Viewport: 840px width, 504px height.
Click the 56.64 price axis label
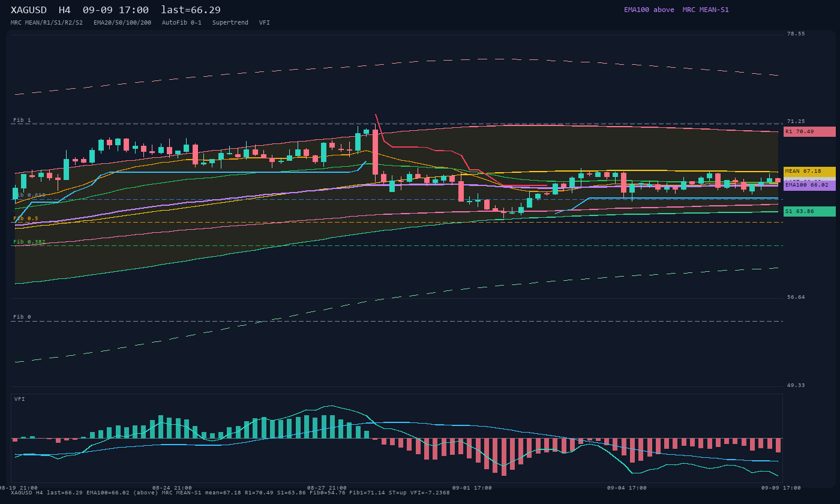796,297
